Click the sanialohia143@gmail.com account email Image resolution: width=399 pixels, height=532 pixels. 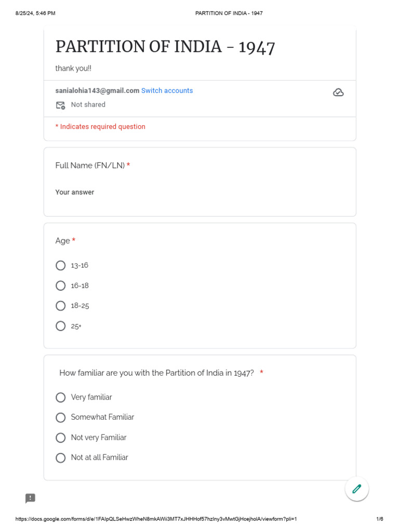tap(97, 90)
